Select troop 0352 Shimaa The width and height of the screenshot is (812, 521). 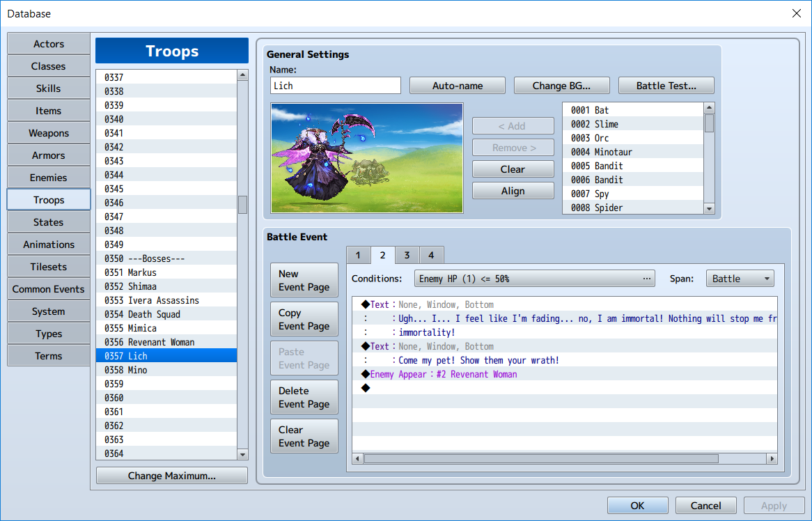(166, 286)
